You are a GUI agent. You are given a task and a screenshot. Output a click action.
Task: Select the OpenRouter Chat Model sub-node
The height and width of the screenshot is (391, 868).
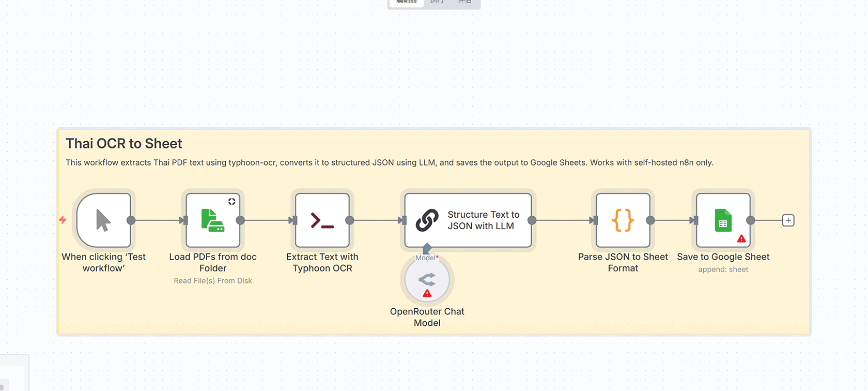point(427,280)
